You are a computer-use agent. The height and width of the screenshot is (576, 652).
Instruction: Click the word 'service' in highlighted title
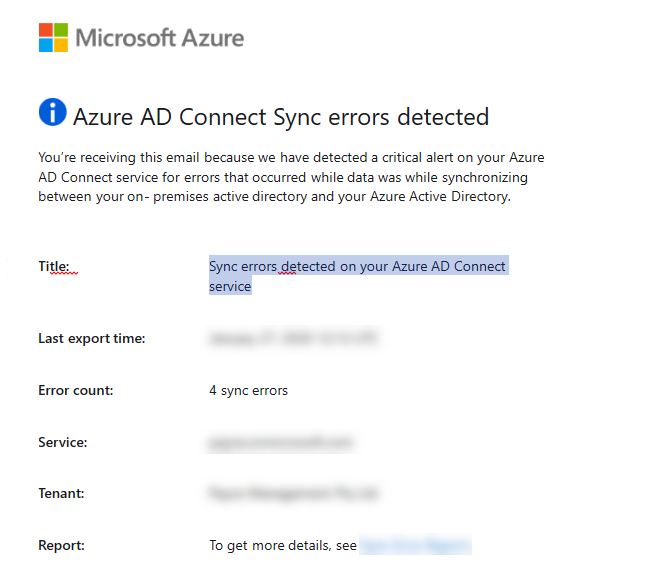click(230, 286)
